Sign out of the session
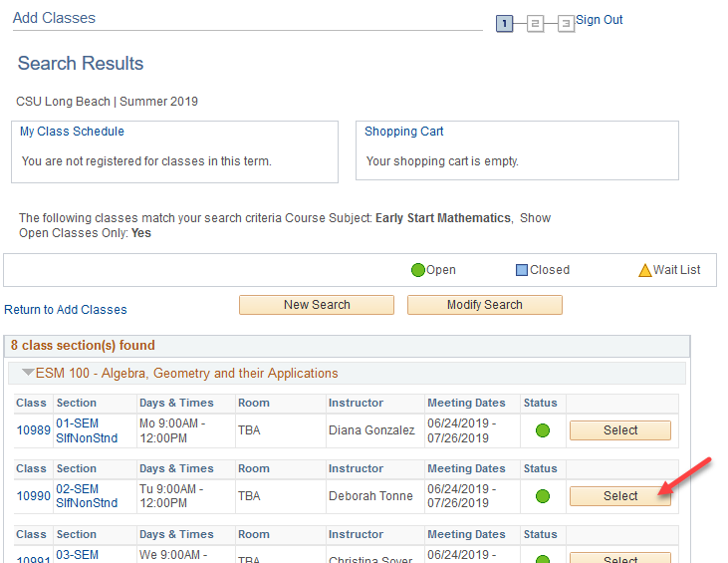 (599, 20)
